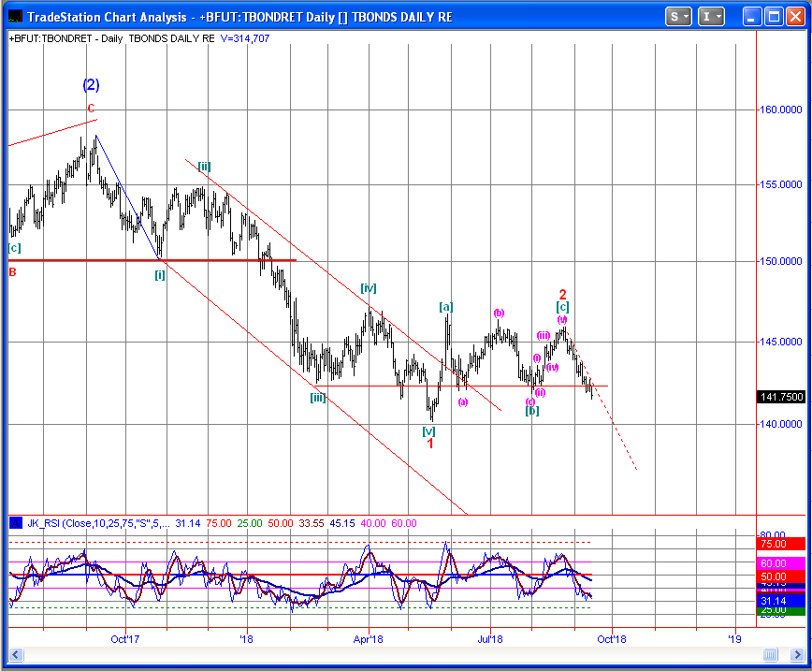812x671 pixels.
Task: Click the '19 date axis label
Action: click(734, 639)
